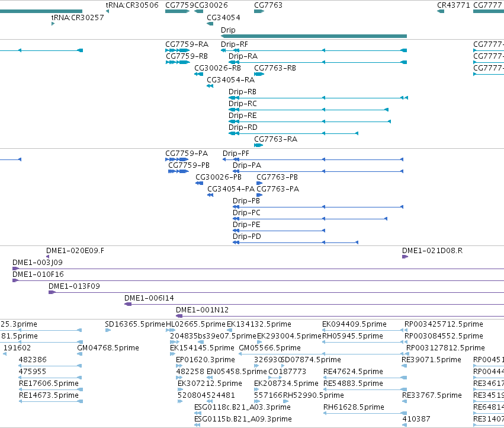The width and height of the screenshot is (504, 428).
Task: Click the DME1-013F09 clone label
Action: (x=74, y=286)
